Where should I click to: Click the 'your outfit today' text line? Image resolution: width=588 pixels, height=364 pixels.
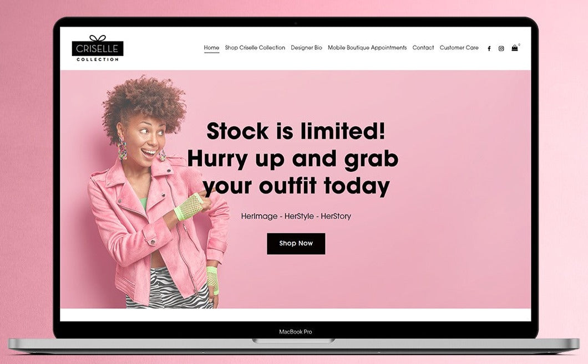(296, 186)
